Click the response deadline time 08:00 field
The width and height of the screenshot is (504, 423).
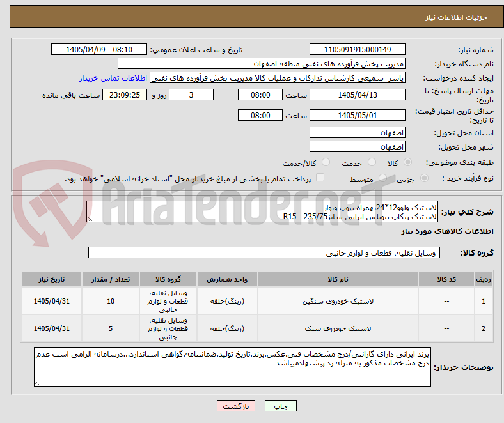pyautogui.click(x=260, y=95)
